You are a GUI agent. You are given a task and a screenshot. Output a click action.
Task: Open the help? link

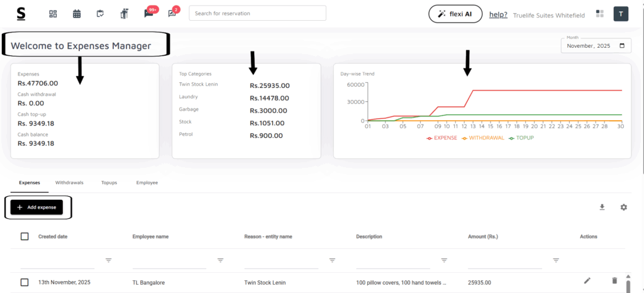498,14
